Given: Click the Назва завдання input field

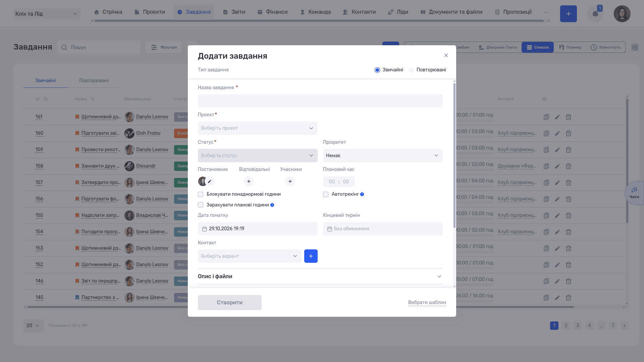Looking at the screenshot, I should point(320,101).
